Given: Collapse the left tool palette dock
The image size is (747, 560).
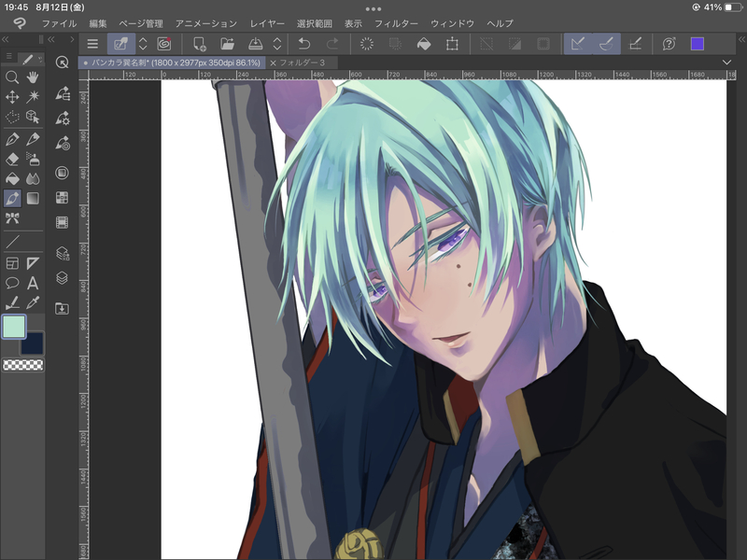Looking at the screenshot, I should click(x=6, y=39).
